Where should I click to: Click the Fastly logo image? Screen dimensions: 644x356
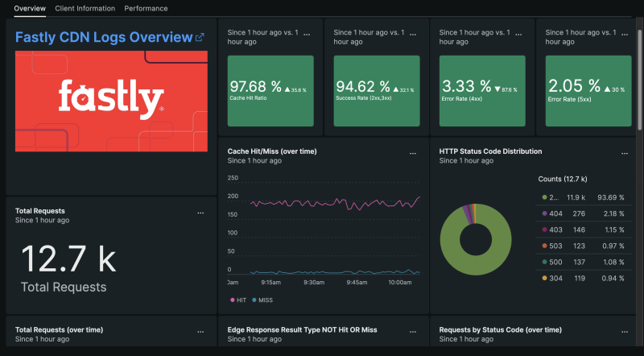[x=111, y=101]
